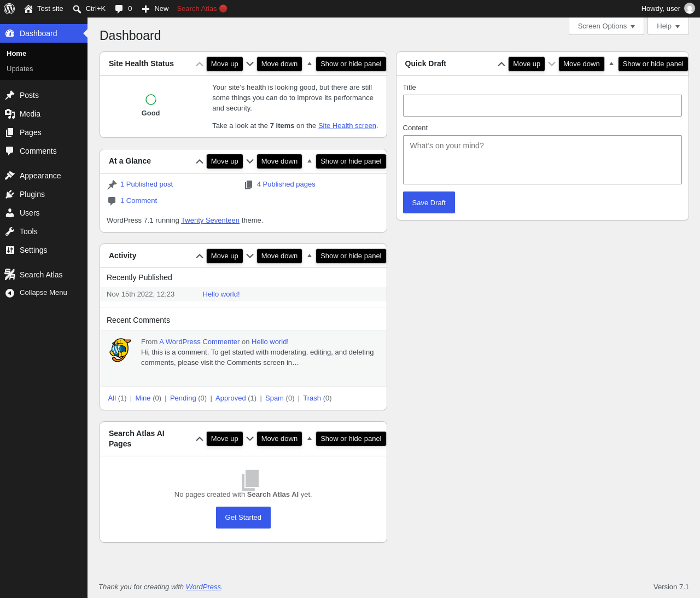View 4 Published pages link

click(286, 184)
